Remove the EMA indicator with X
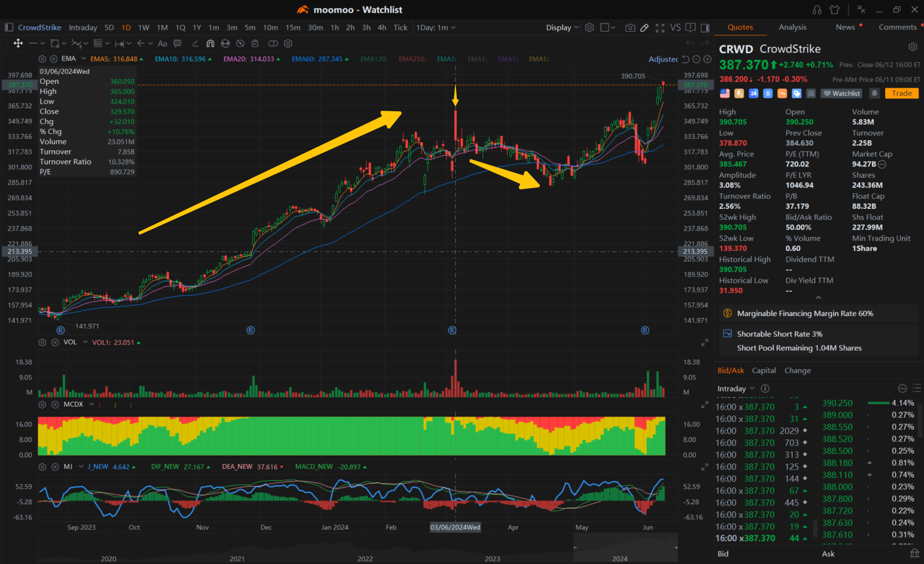924x564 pixels. pyautogui.click(x=53, y=59)
